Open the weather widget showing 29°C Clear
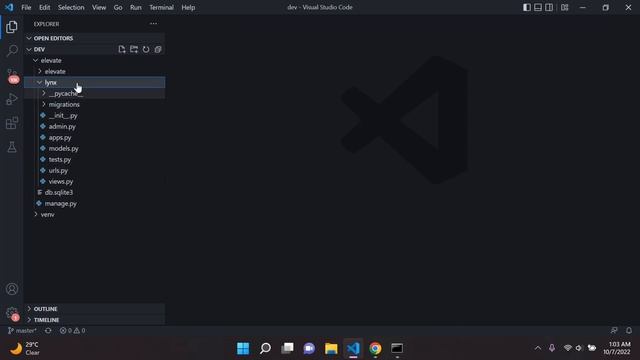The image size is (640, 360). click(24, 349)
